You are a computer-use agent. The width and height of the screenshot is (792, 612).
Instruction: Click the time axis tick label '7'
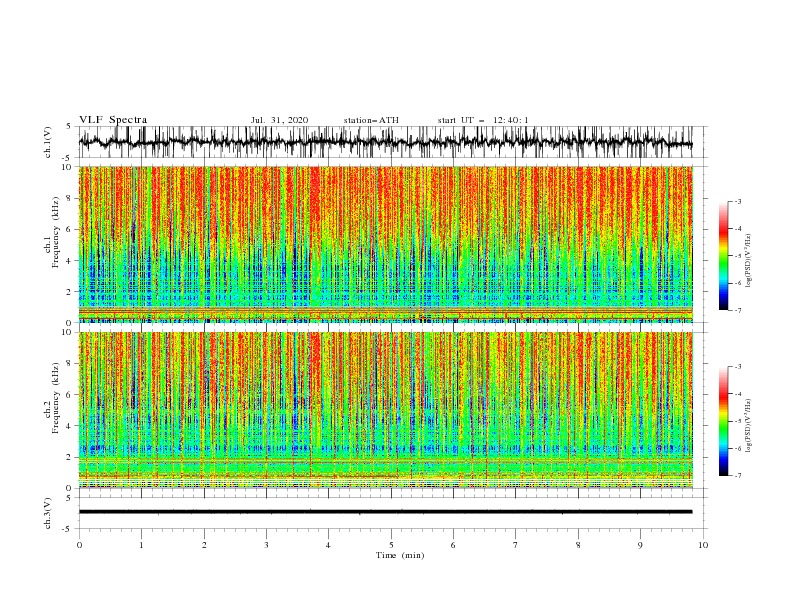(x=516, y=545)
